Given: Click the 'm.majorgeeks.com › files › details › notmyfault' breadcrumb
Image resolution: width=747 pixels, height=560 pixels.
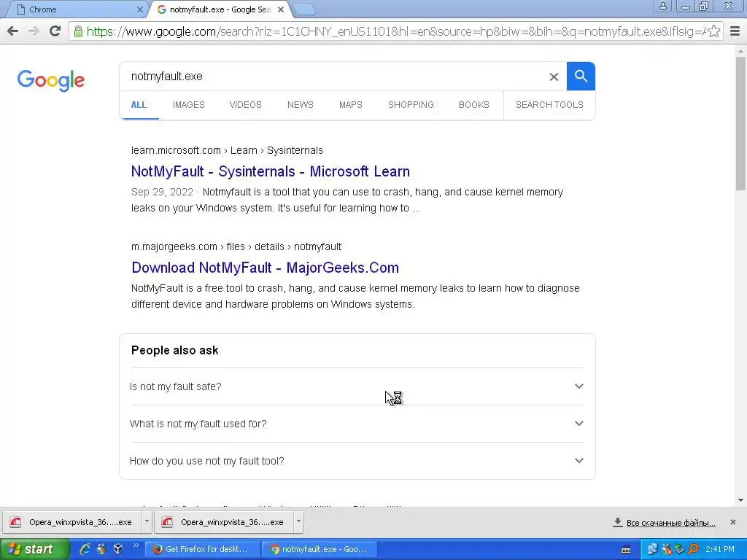Looking at the screenshot, I should click(236, 246).
